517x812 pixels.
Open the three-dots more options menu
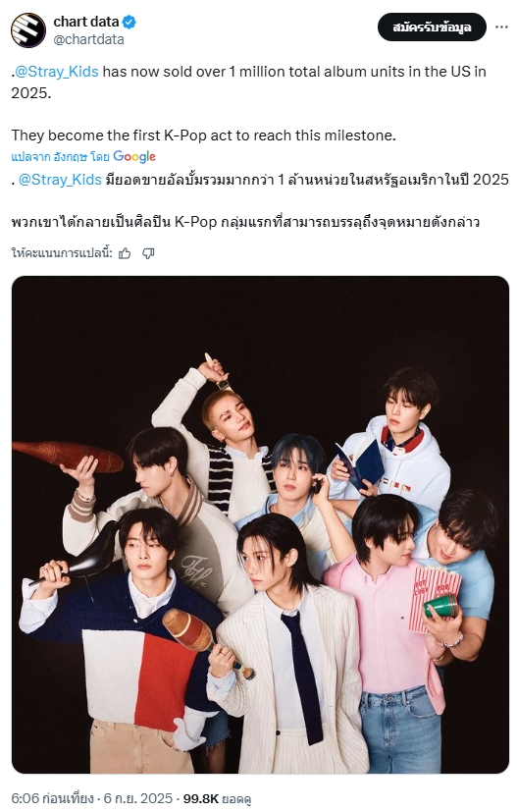pos(501,27)
